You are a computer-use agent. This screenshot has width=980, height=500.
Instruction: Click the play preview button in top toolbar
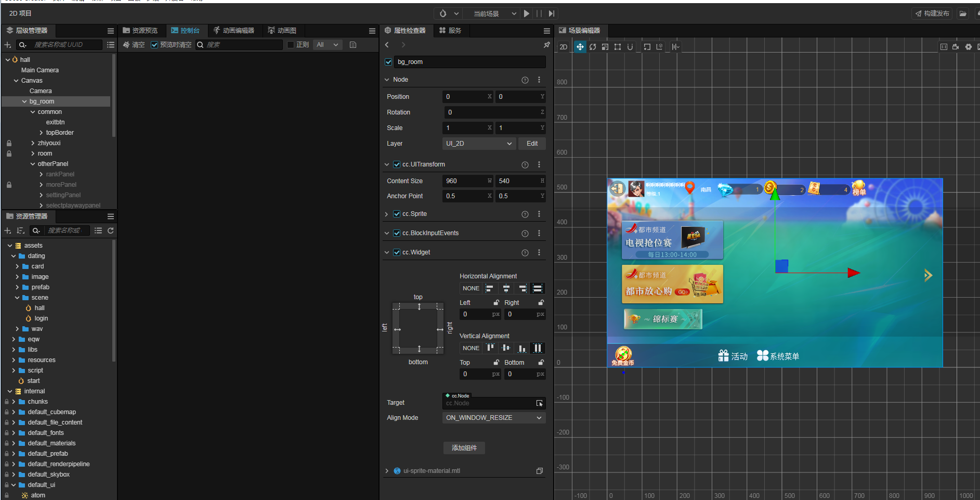(x=527, y=14)
